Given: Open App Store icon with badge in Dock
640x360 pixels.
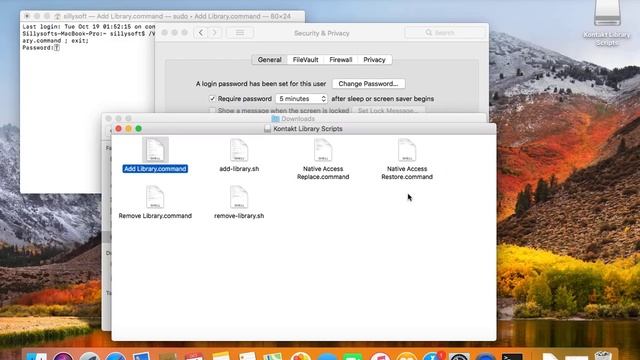Looking at the screenshot, I should pos(433,356).
